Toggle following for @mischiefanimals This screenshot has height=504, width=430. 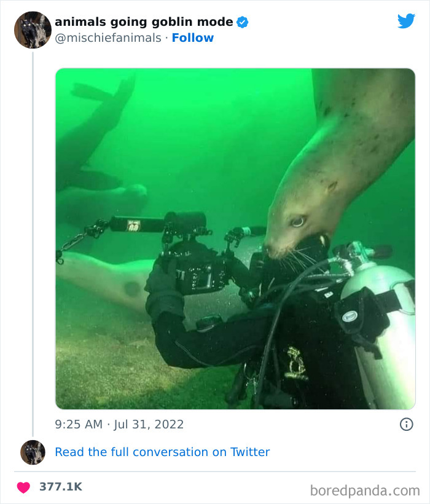193,38
